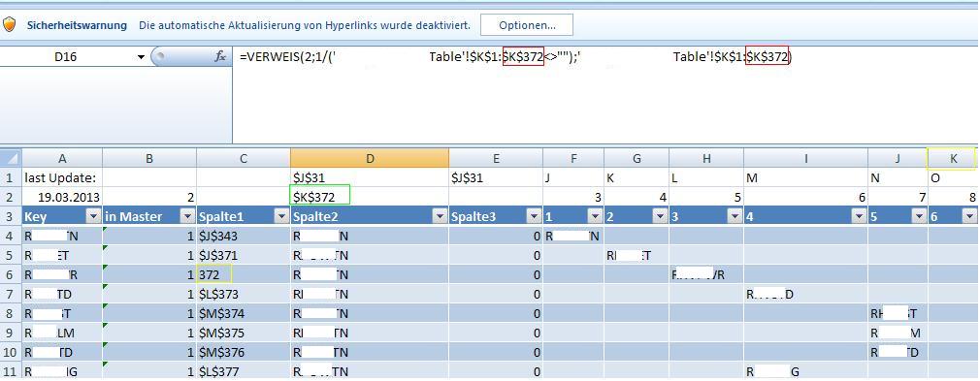Select column header A
Viewport: 980px width, 381px height.
pyautogui.click(x=62, y=159)
